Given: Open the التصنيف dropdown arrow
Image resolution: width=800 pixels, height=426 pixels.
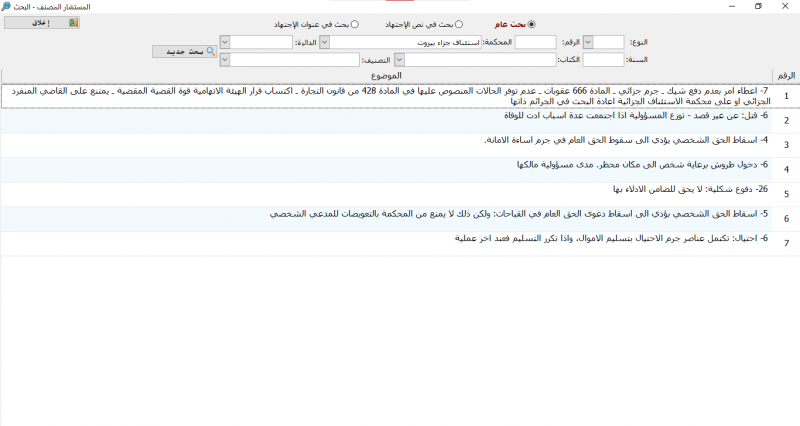Looking at the screenshot, I should (x=225, y=60).
